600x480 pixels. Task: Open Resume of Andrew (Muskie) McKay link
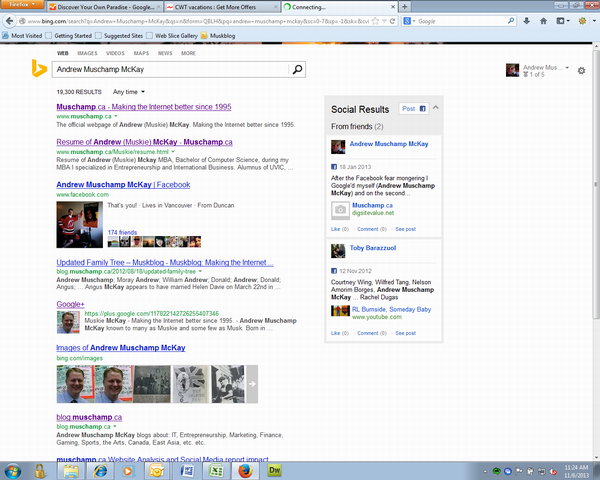pyautogui.click(x=144, y=142)
